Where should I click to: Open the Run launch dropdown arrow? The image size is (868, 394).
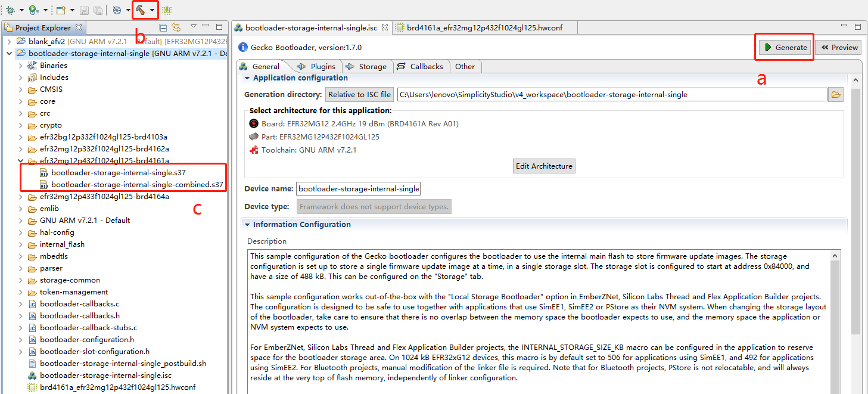pos(45,10)
